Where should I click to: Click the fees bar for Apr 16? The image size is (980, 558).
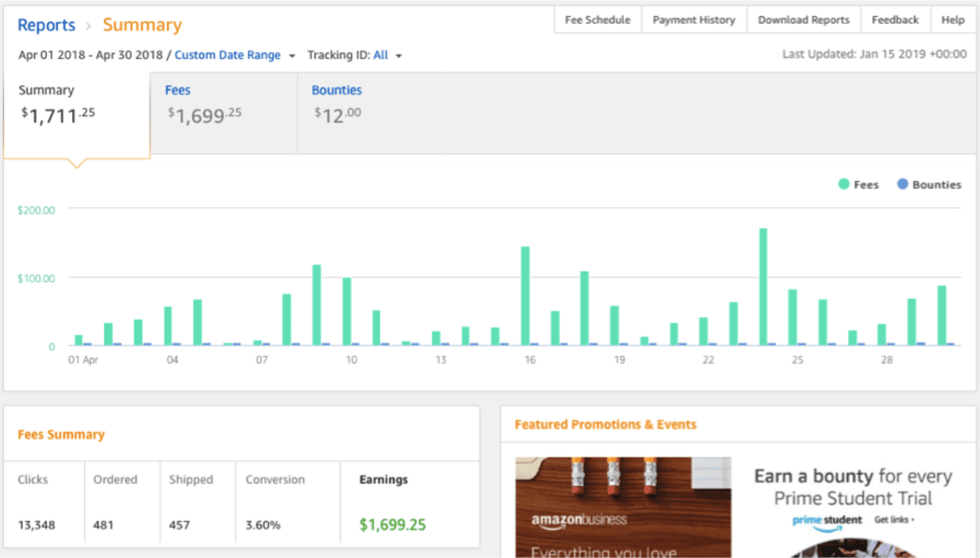click(525, 296)
